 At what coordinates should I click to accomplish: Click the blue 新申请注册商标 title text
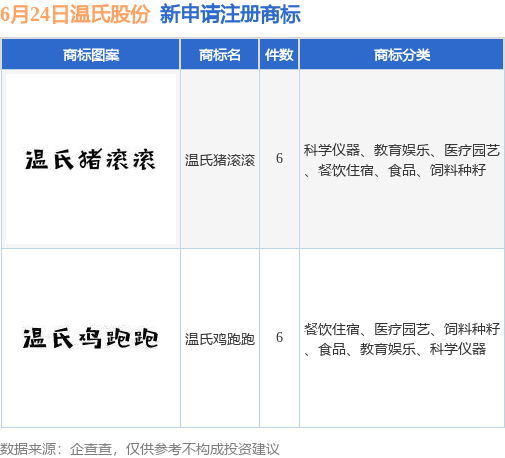(x=230, y=14)
